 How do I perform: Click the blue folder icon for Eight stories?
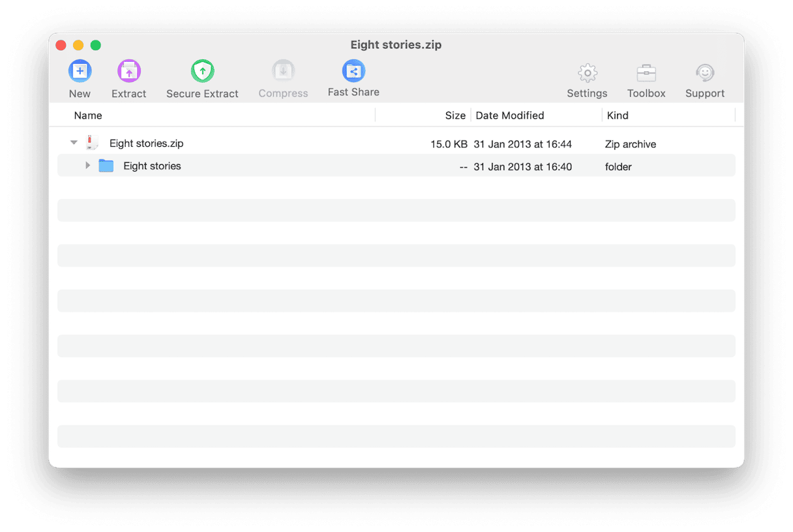106,166
